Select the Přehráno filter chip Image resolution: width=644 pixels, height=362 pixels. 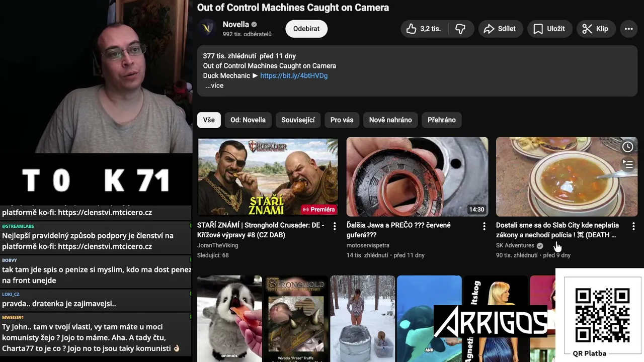point(441,120)
